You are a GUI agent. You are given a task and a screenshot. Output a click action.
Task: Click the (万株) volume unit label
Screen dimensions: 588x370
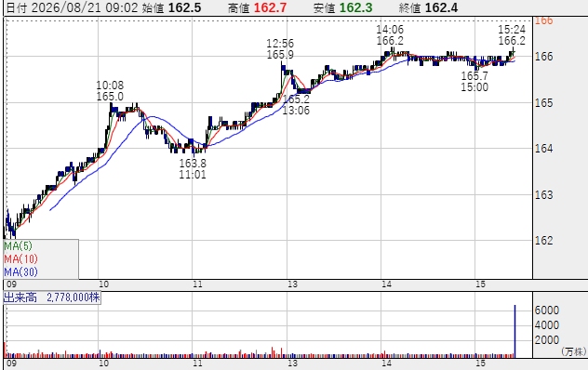click(574, 351)
